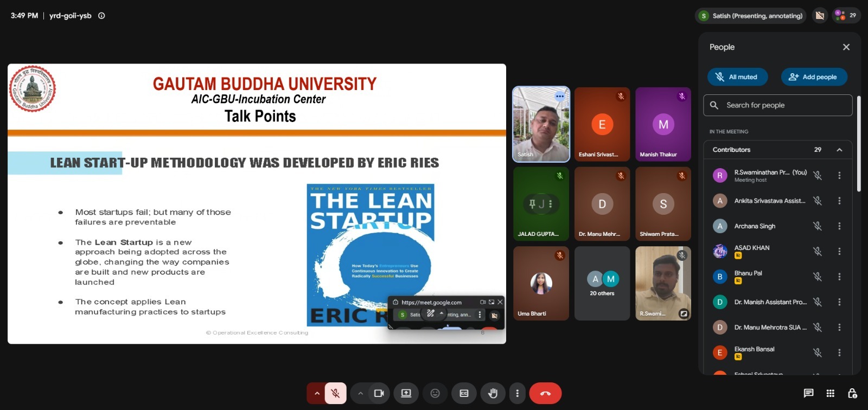Expand the annotation arrow in shared popup

(x=442, y=313)
